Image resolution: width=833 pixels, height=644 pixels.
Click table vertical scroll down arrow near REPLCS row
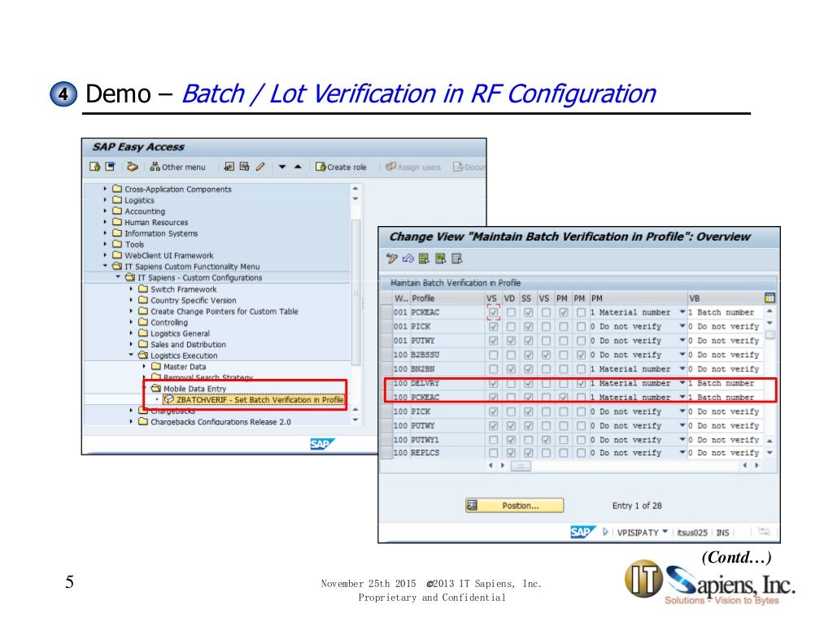click(770, 453)
